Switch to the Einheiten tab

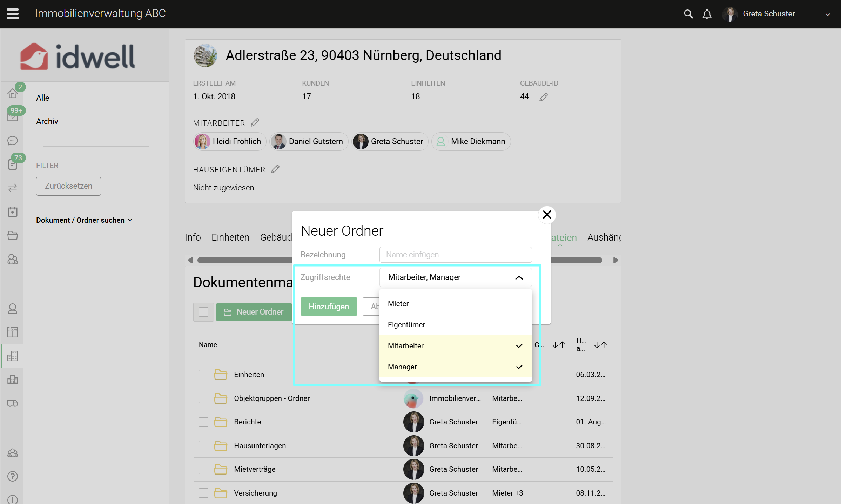[x=230, y=237]
